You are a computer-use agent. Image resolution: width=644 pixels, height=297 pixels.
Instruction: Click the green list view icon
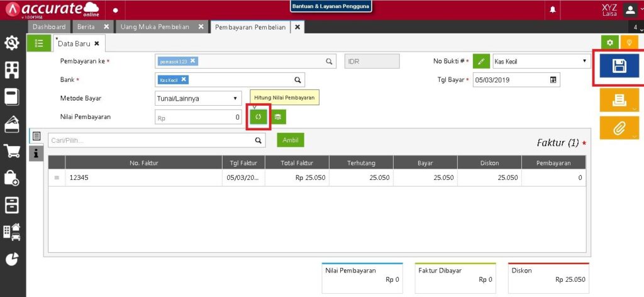tap(40, 43)
